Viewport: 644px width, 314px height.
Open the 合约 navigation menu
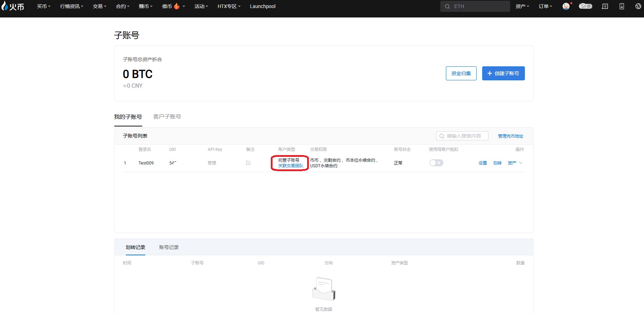pos(122,6)
